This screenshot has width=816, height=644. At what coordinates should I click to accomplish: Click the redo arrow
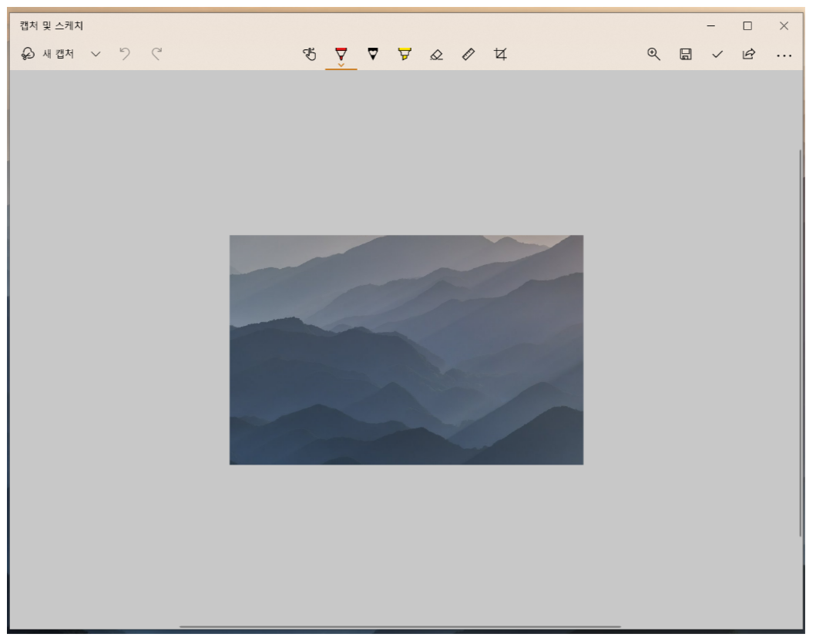coord(156,54)
